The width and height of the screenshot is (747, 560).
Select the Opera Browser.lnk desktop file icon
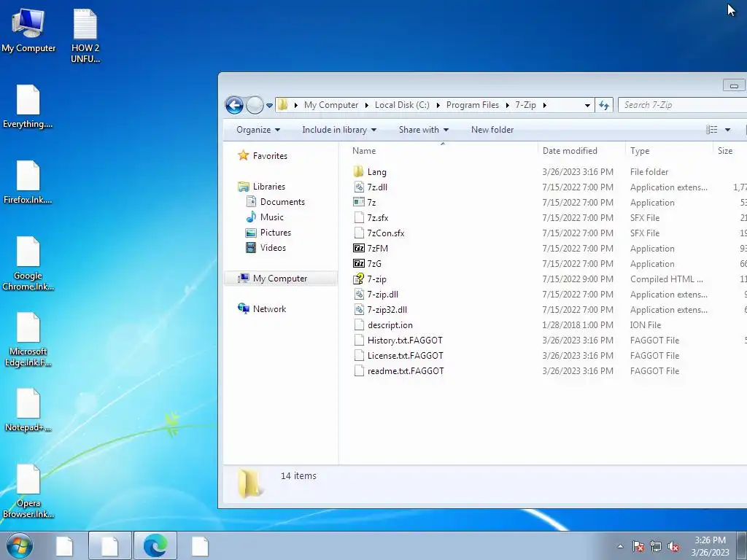coord(28,491)
